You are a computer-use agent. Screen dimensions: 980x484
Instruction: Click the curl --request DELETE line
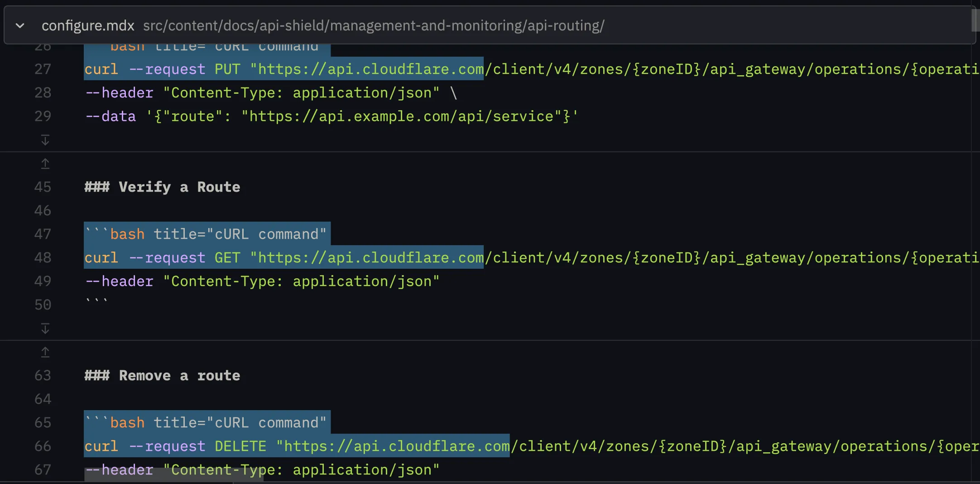532,446
